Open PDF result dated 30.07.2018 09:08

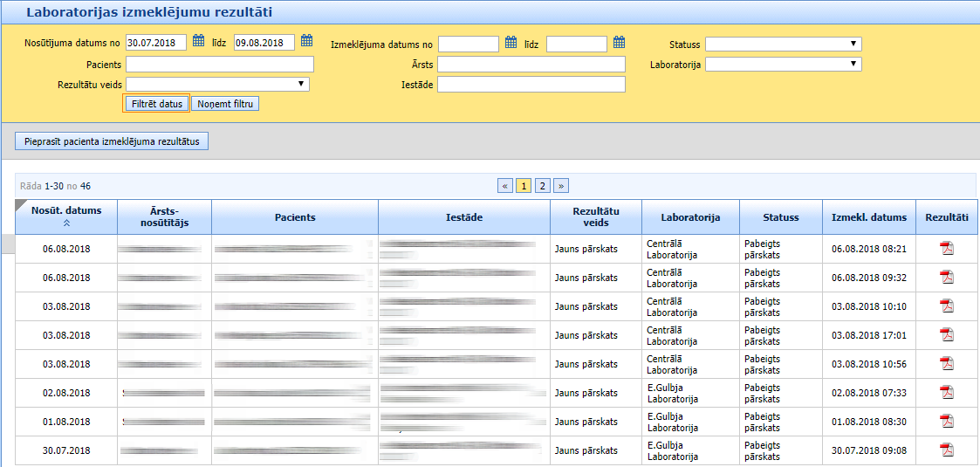pyautogui.click(x=946, y=450)
